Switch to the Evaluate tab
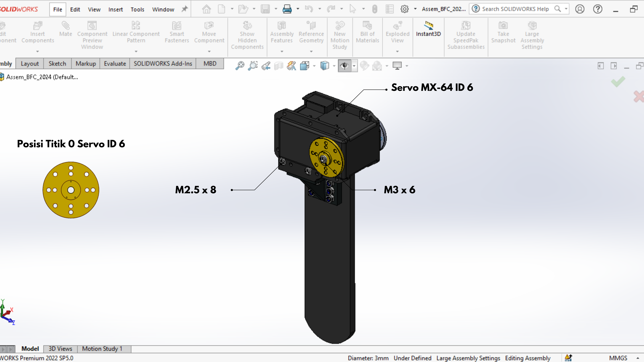 [x=115, y=64]
